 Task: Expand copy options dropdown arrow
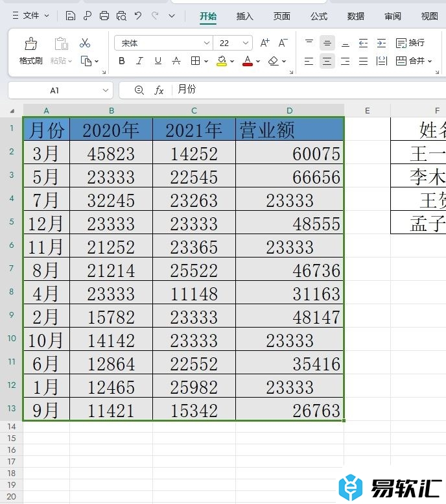(97, 61)
